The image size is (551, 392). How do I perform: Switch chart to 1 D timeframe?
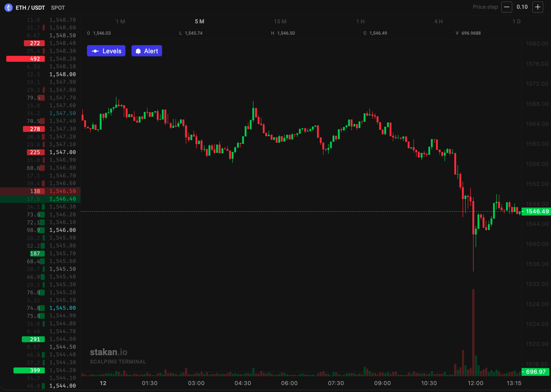pos(516,21)
